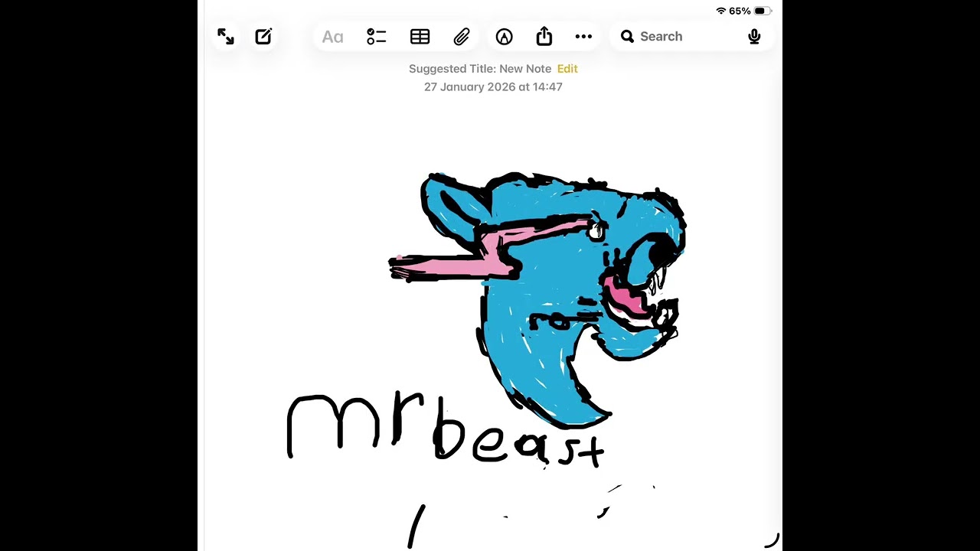
Task: Open the Aa text format options
Action: [332, 37]
